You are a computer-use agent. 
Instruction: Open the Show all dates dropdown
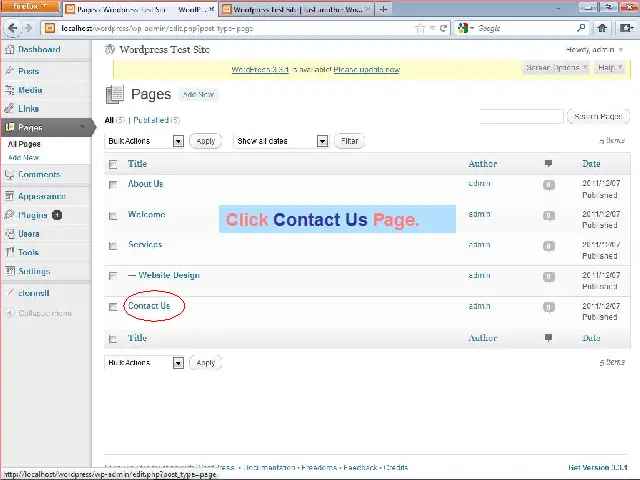point(281,141)
